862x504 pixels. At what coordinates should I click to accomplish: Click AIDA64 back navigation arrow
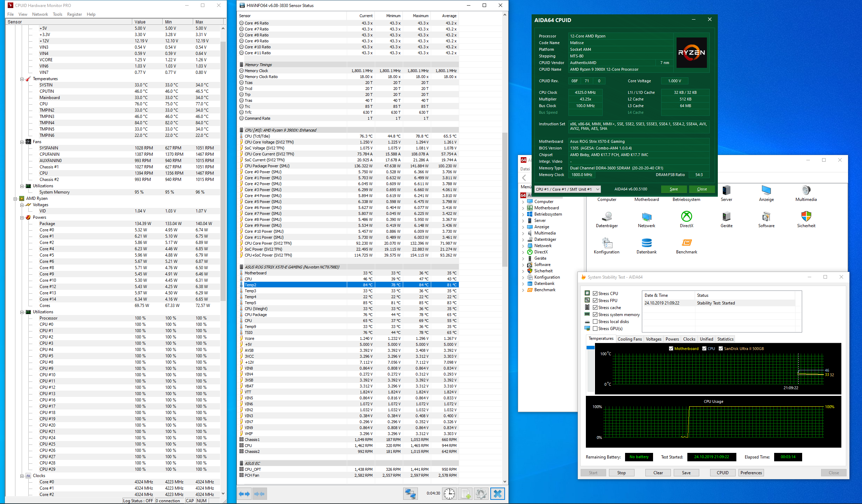(x=524, y=178)
